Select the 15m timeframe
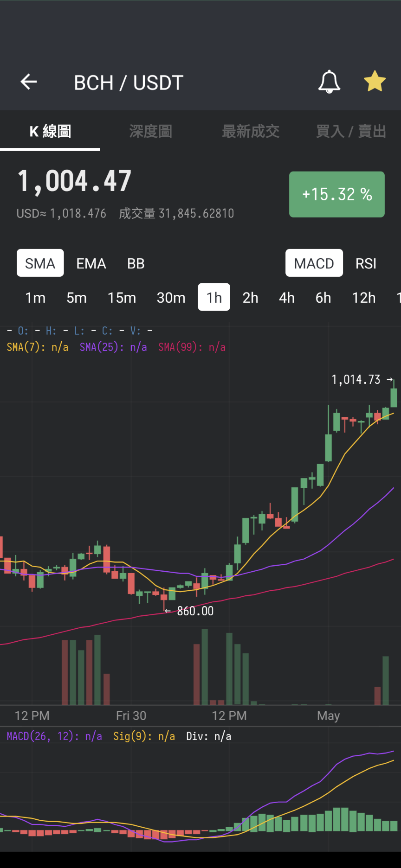This screenshot has height=868, width=401. click(x=122, y=297)
